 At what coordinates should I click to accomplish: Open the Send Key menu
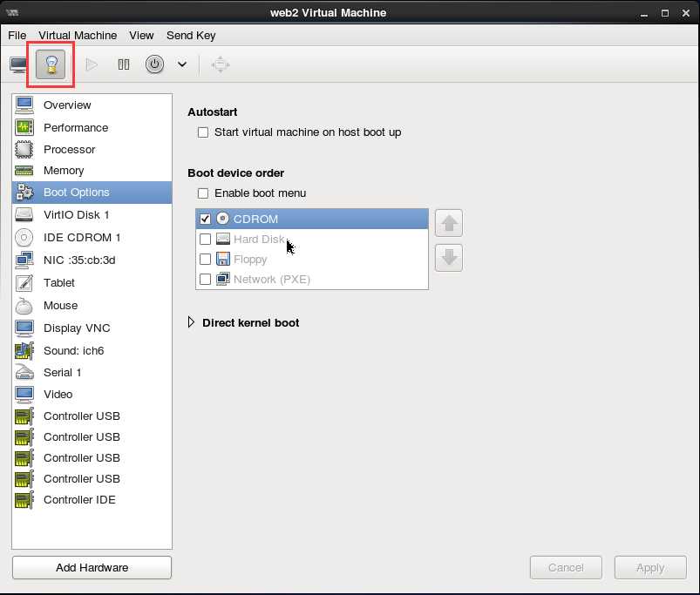click(191, 35)
